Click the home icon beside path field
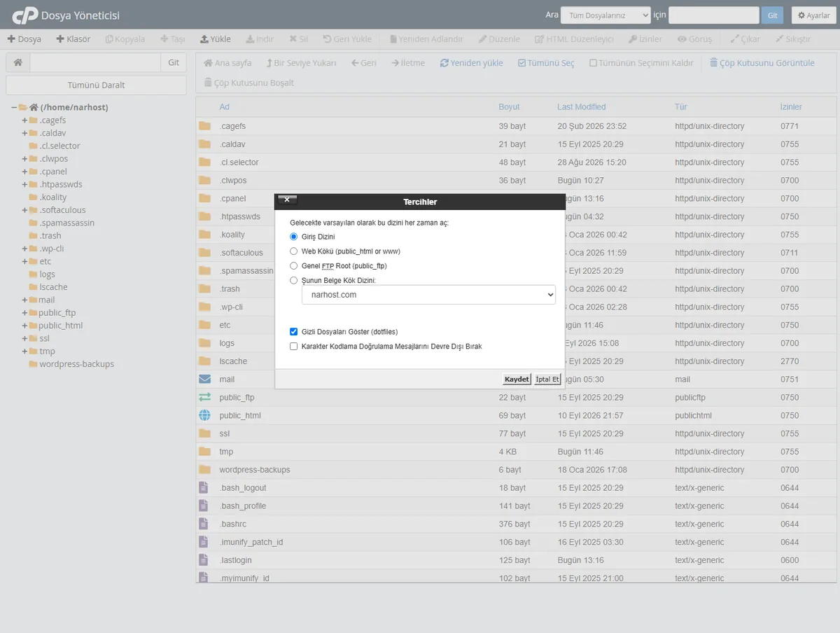The height and width of the screenshot is (633, 840). coord(17,62)
